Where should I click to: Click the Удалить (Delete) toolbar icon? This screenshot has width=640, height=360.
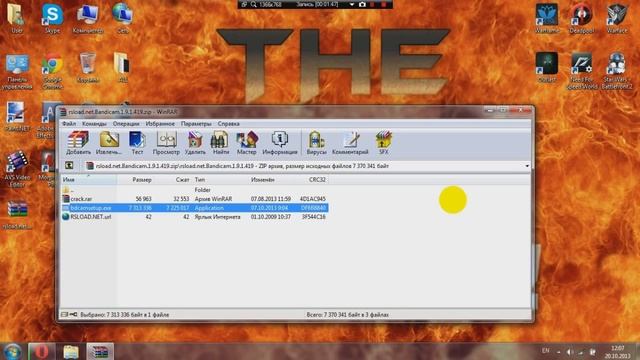[195, 143]
